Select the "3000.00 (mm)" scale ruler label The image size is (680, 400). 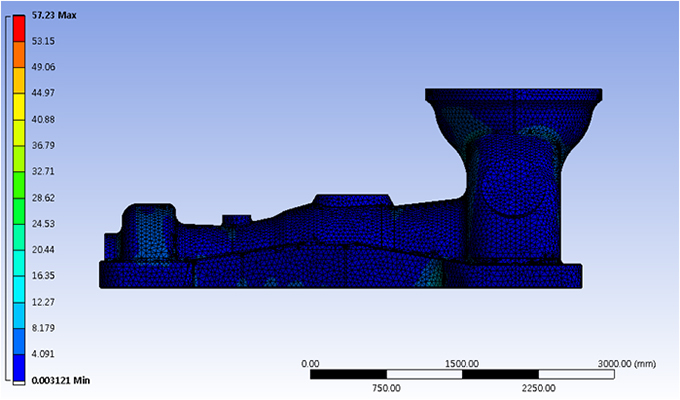pos(627,364)
